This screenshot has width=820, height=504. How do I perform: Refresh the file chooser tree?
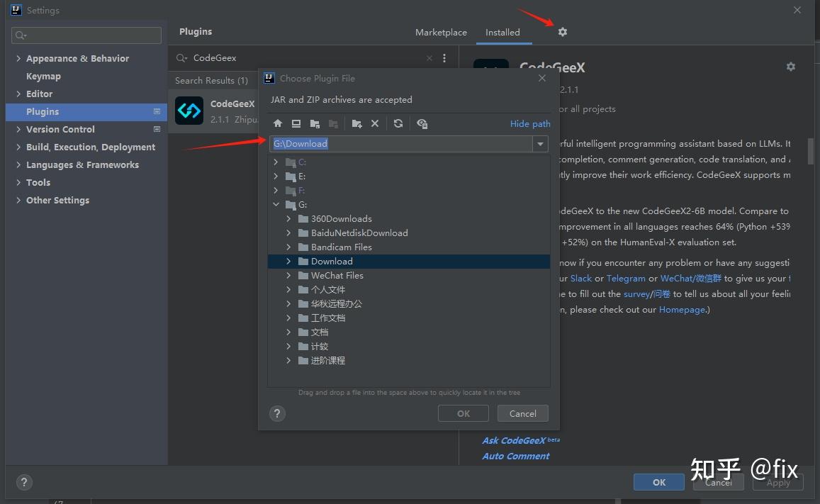398,123
